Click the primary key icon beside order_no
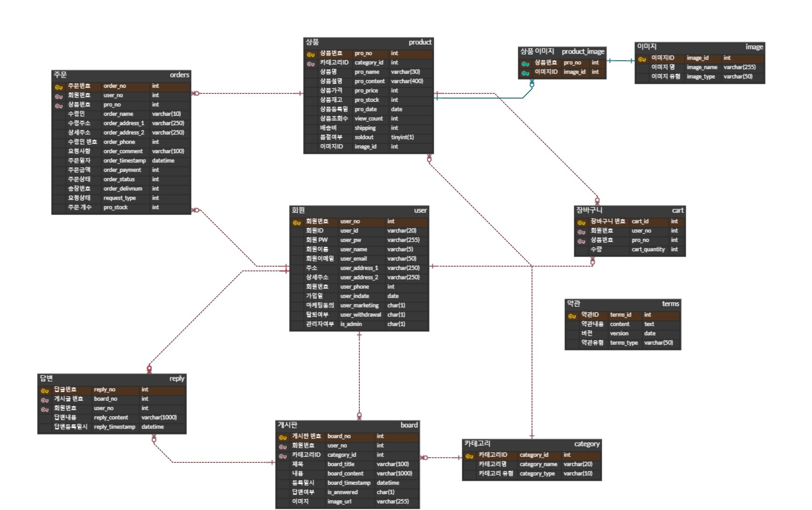The image size is (812, 510). [x=59, y=87]
